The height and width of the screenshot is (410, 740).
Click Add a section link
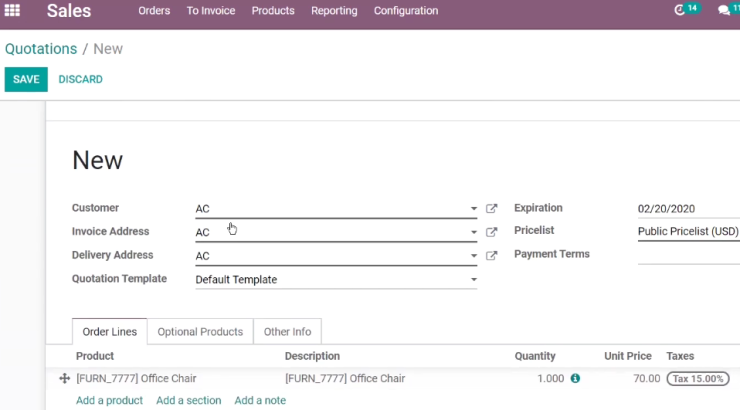(x=189, y=400)
